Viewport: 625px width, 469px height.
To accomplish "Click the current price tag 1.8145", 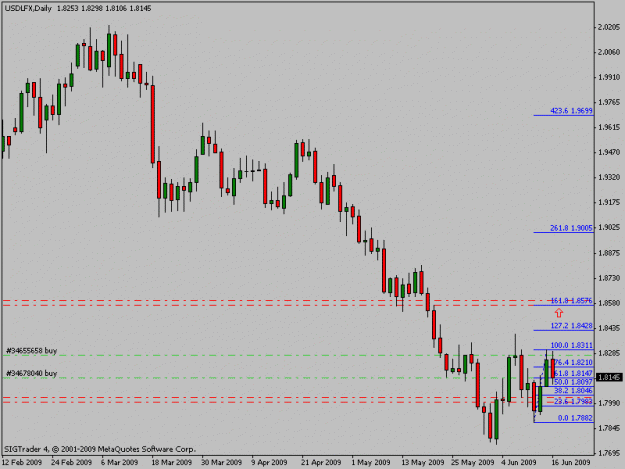I will 609,377.
